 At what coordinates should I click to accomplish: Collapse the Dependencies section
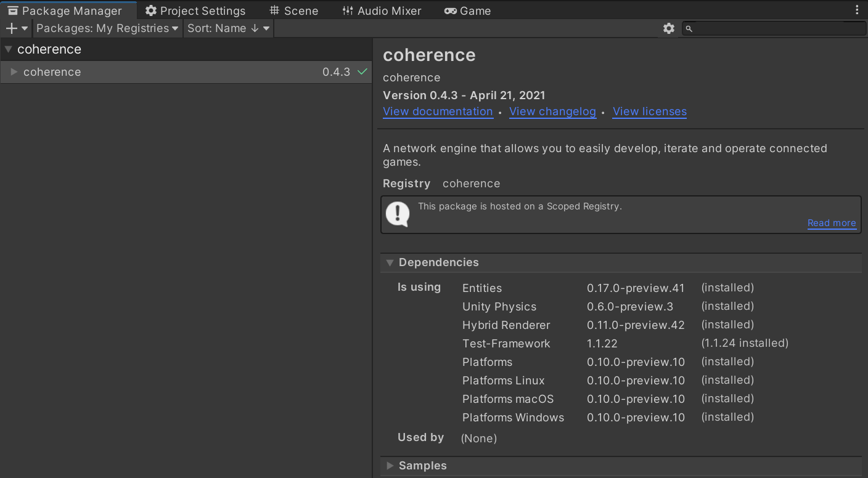pyautogui.click(x=390, y=262)
